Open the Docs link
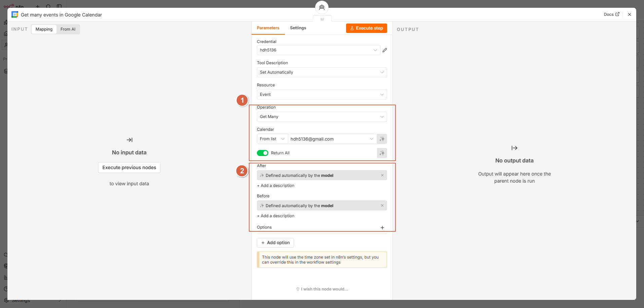 point(611,14)
